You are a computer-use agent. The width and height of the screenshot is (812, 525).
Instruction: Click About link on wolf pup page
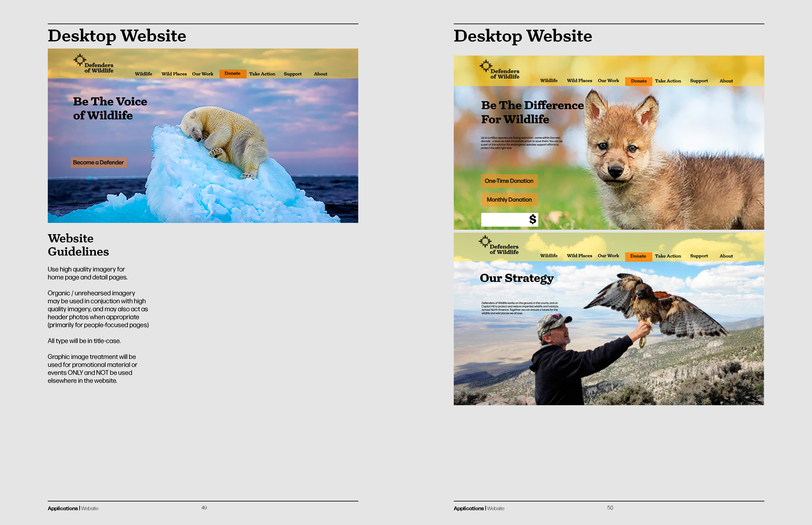coord(726,81)
